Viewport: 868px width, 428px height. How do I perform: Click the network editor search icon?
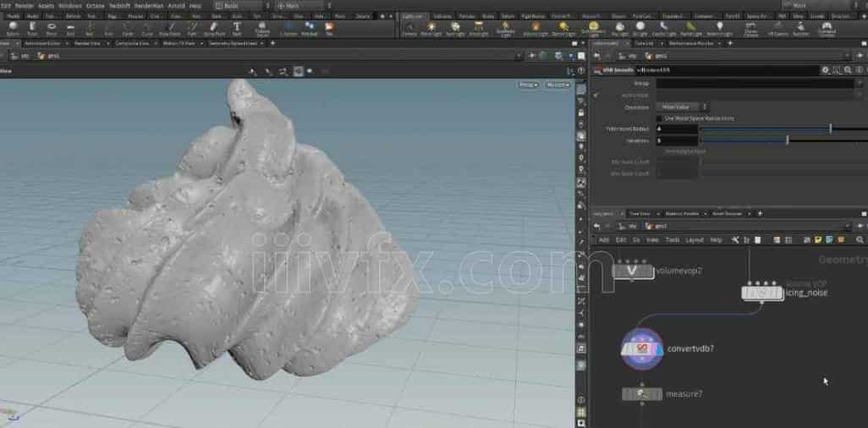(x=860, y=240)
